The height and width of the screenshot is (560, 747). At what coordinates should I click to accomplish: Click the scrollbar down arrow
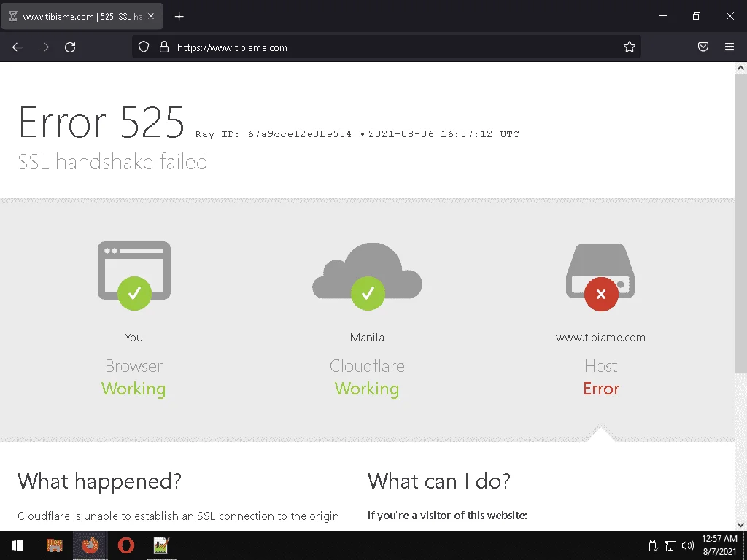[x=740, y=525]
